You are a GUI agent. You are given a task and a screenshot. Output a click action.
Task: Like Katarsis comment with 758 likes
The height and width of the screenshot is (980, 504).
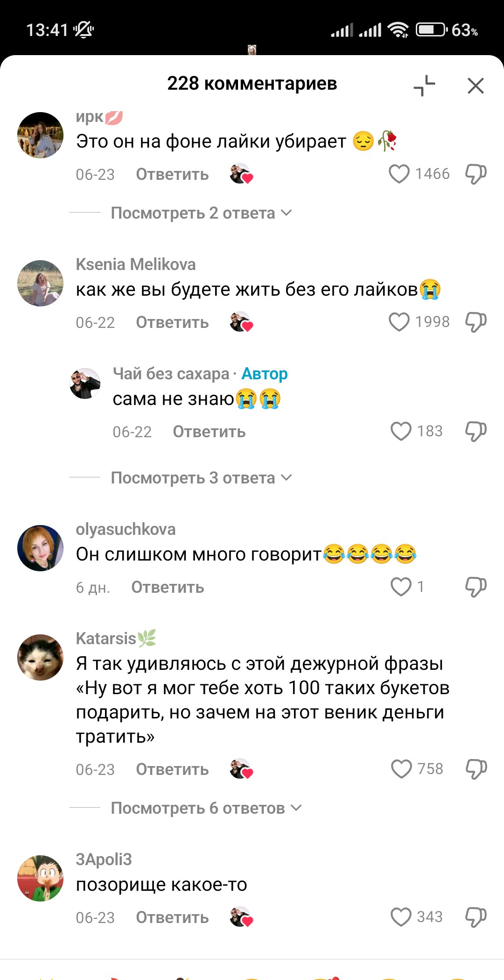pyautogui.click(x=401, y=769)
